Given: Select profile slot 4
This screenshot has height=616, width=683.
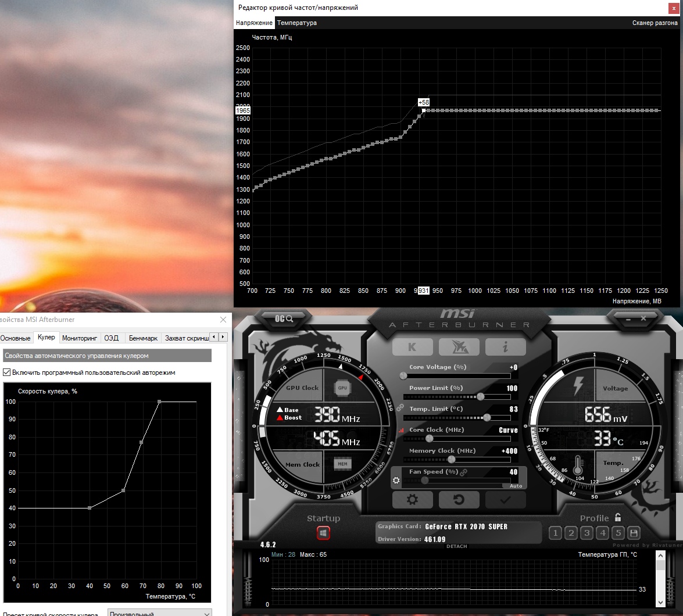Looking at the screenshot, I should point(602,533).
